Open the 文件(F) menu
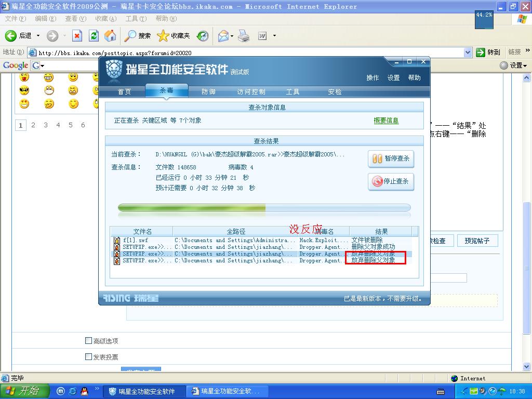 (15, 19)
